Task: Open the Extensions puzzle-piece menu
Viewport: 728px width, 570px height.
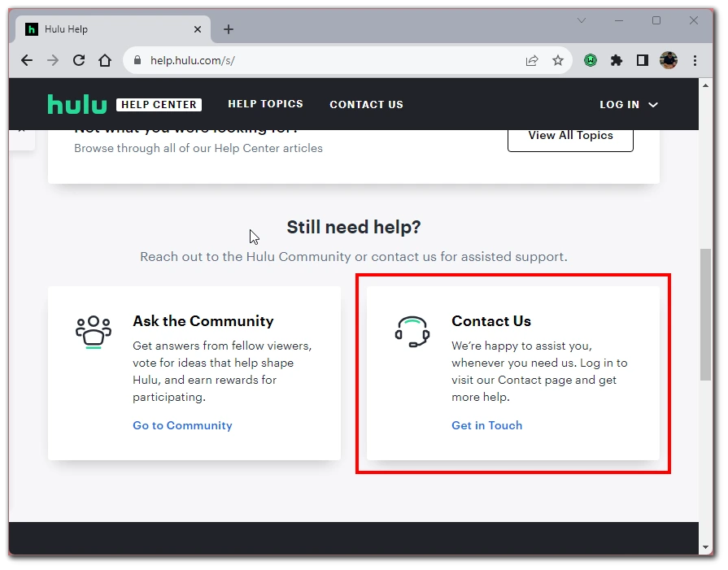Action: pos(617,60)
